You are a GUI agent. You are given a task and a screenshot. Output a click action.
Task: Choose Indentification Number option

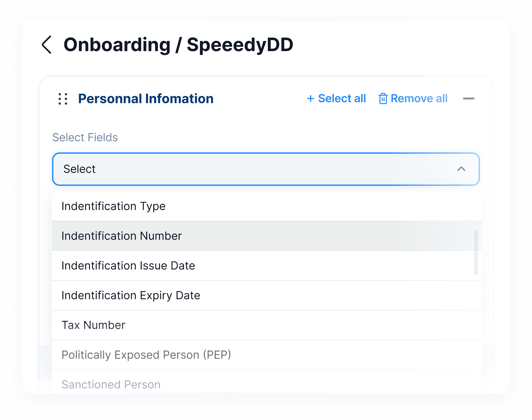click(122, 236)
